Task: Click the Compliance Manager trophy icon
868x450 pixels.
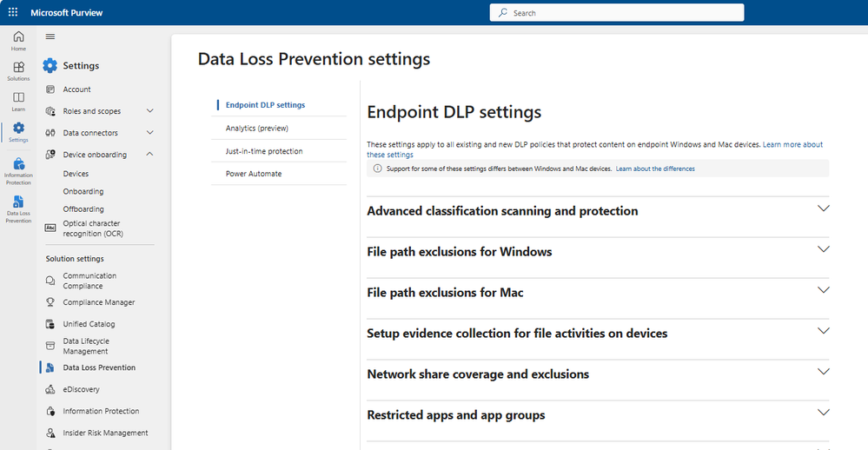Action: [x=50, y=302]
